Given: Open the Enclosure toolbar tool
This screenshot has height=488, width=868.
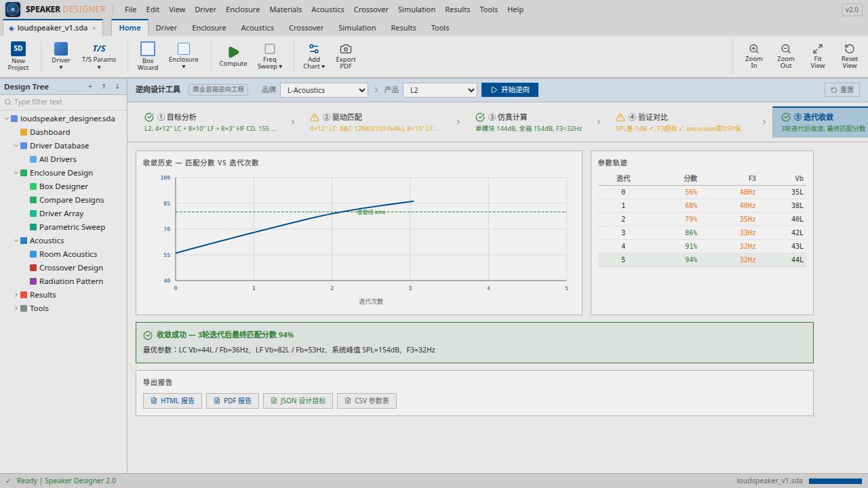Looking at the screenshot, I should tap(184, 56).
